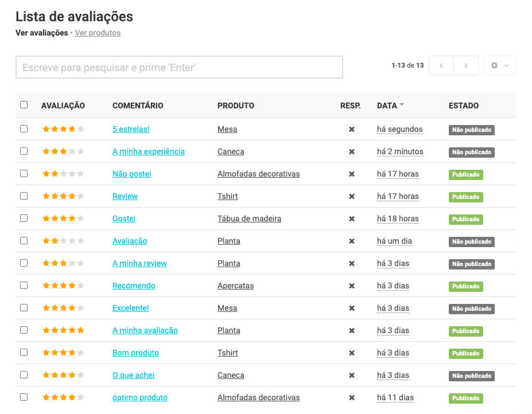Select the 'Ver avaliações' tab

[41, 33]
